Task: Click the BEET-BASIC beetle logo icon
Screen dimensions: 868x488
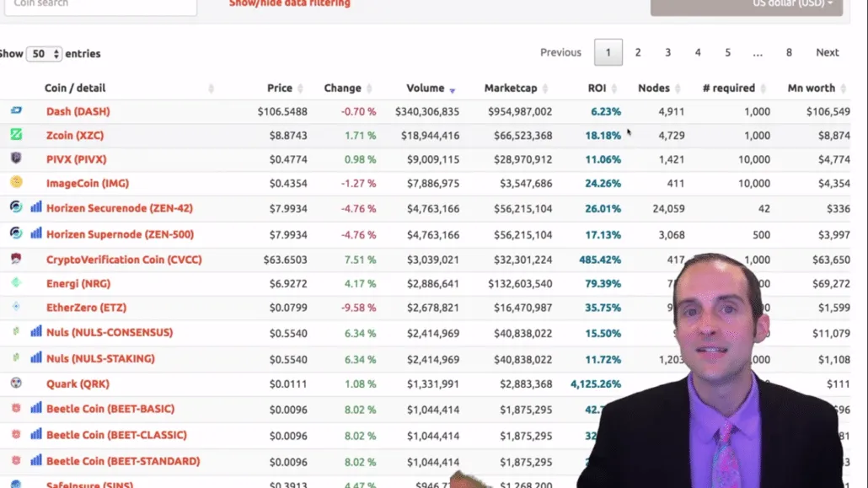Action: (16, 408)
